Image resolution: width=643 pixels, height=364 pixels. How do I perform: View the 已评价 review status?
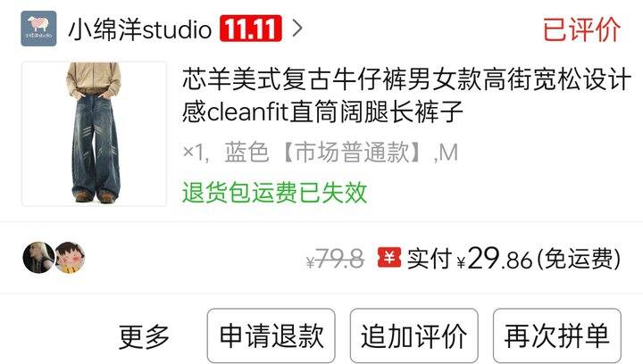[581, 29]
